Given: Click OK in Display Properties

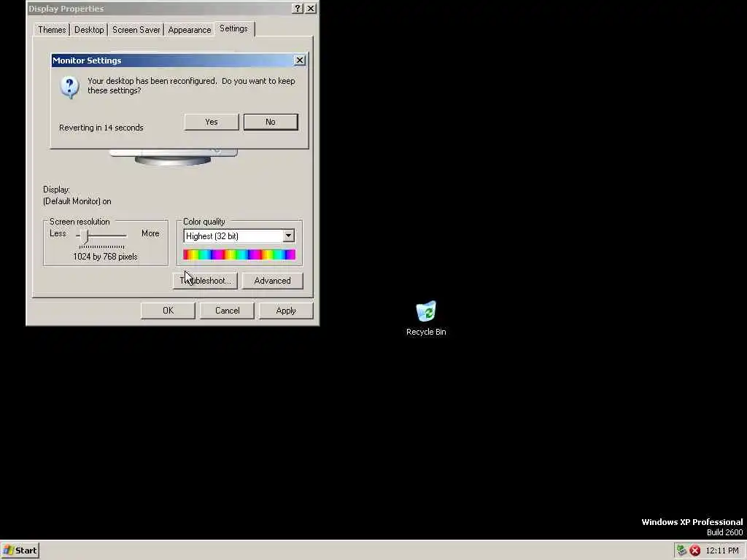Looking at the screenshot, I should click(168, 311).
